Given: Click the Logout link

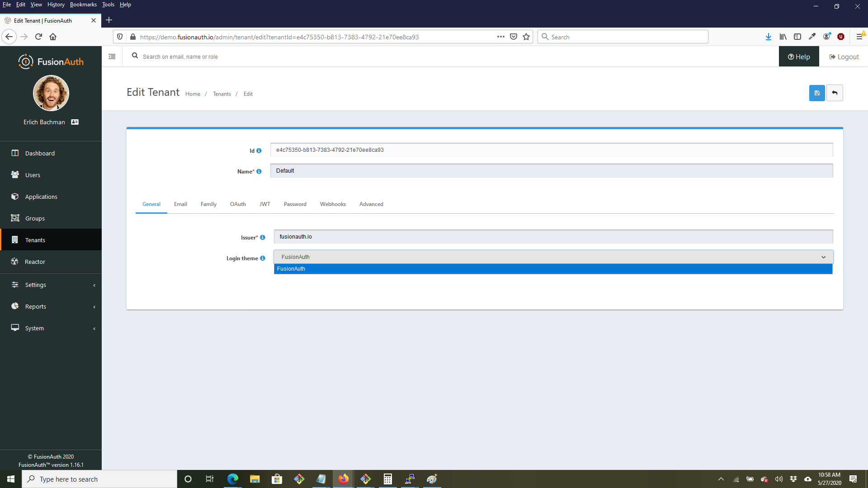Looking at the screenshot, I should click(844, 57).
